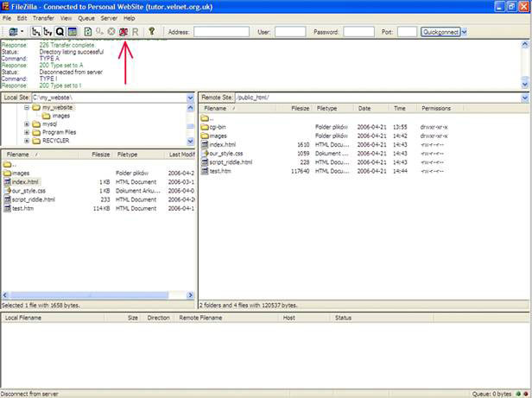Click the Reconnect R toolbar icon

135,32
